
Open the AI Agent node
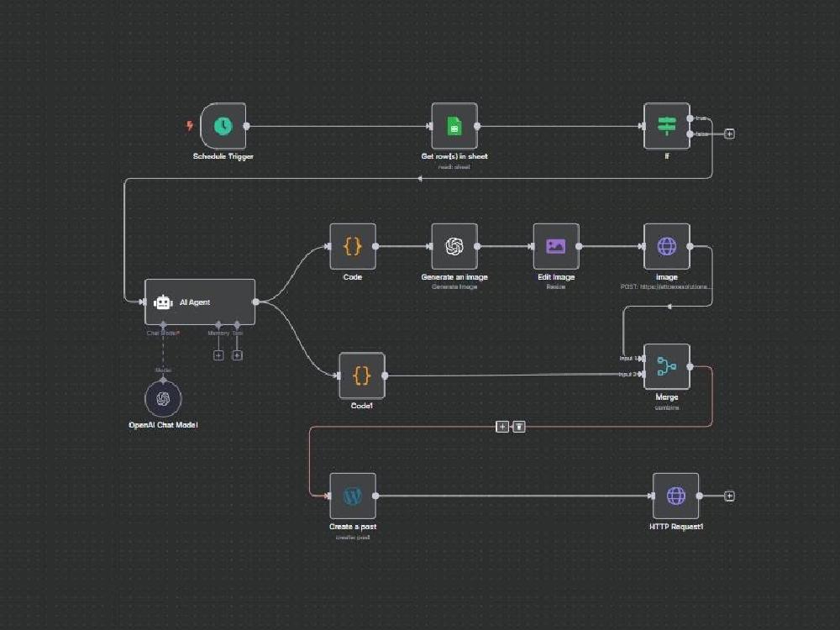tap(200, 302)
